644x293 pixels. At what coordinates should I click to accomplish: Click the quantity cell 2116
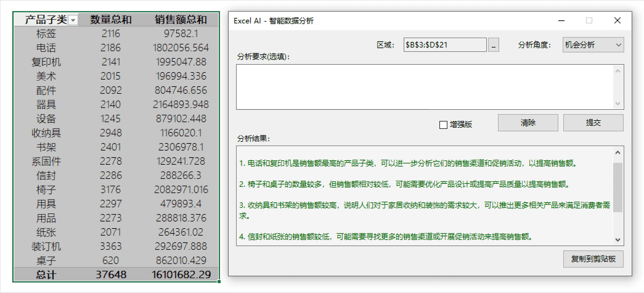111,34
